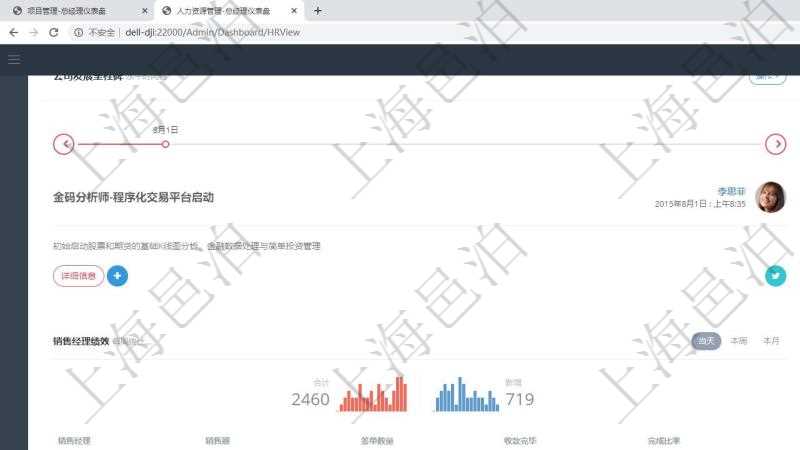Click the blue plus circle button
Image resolution: width=800 pixels, height=450 pixels.
pos(117,275)
